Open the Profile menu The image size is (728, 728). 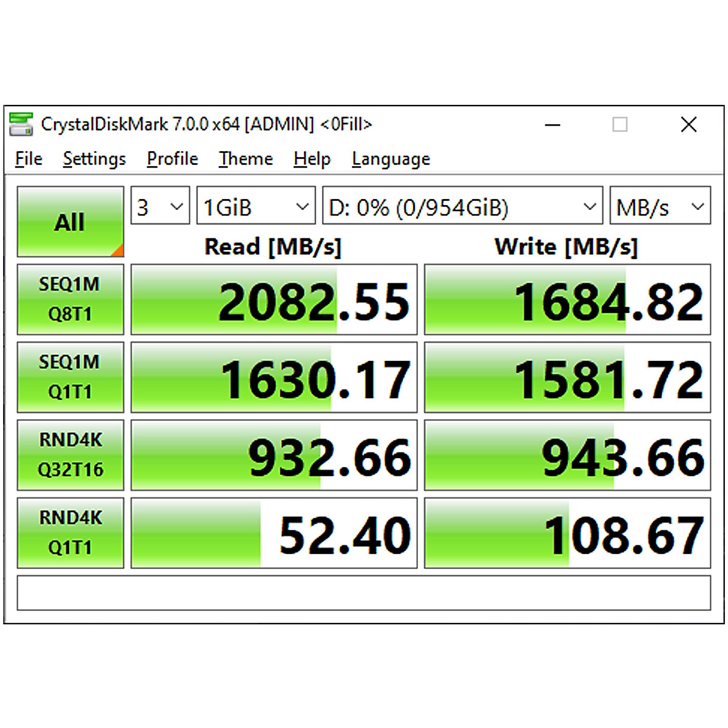[x=172, y=159]
